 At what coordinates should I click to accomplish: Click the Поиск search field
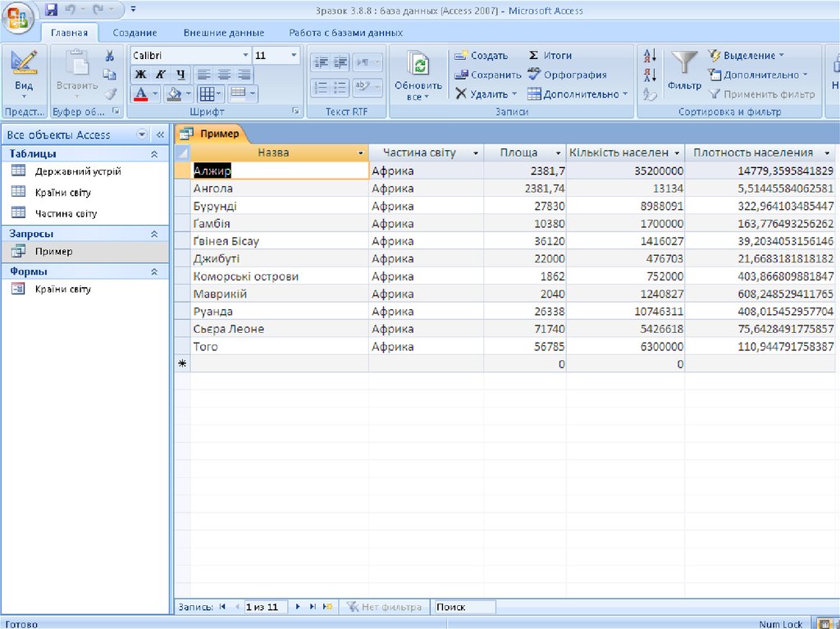464,607
